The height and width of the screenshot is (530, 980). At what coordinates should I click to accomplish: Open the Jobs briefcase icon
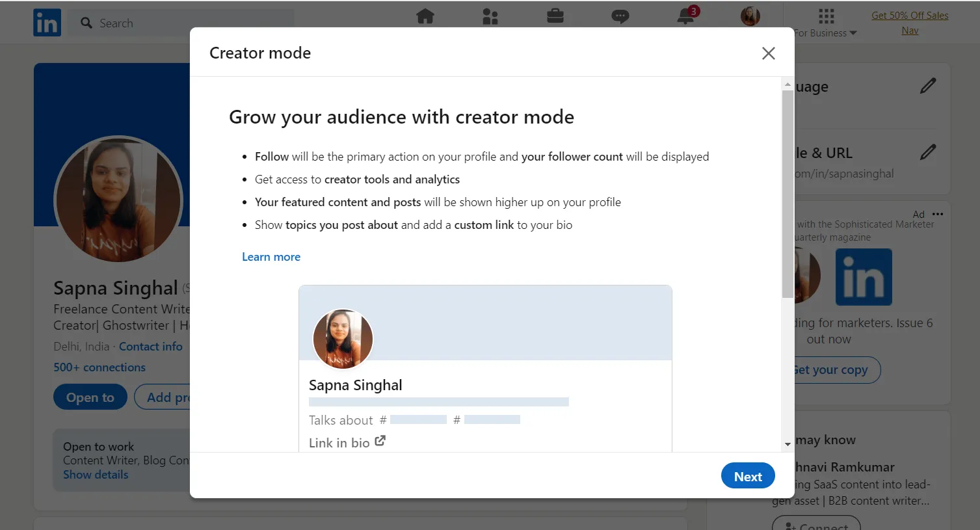point(555,16)
